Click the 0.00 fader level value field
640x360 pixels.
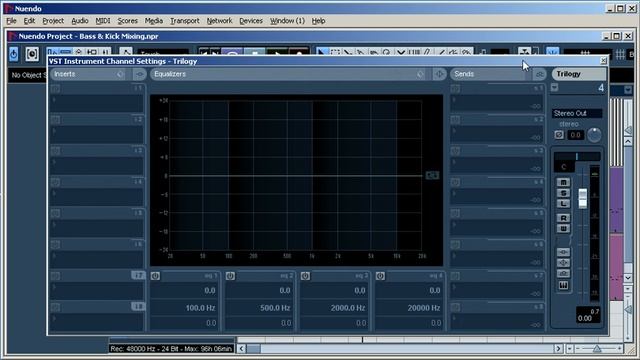(x=584, y=318)
